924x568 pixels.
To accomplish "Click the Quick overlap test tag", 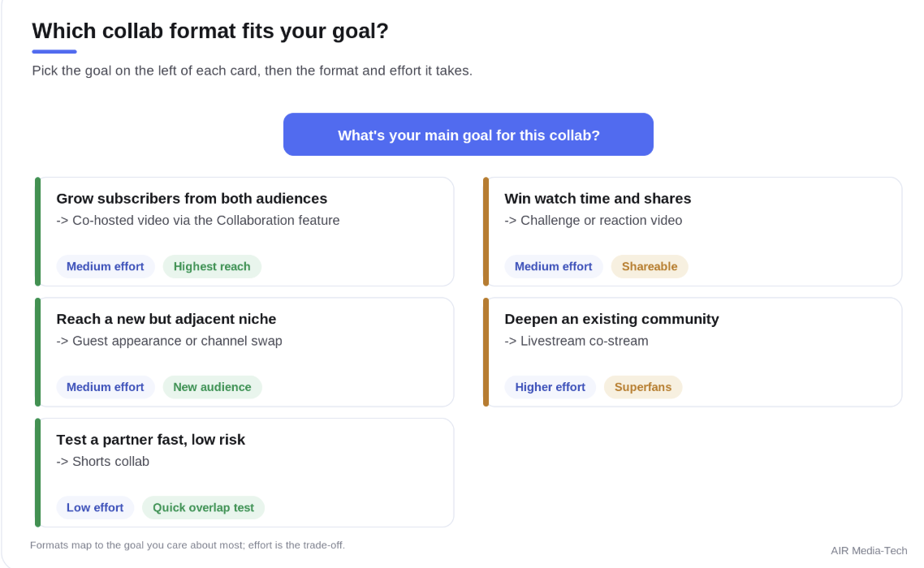I will [x=203, y=507].
